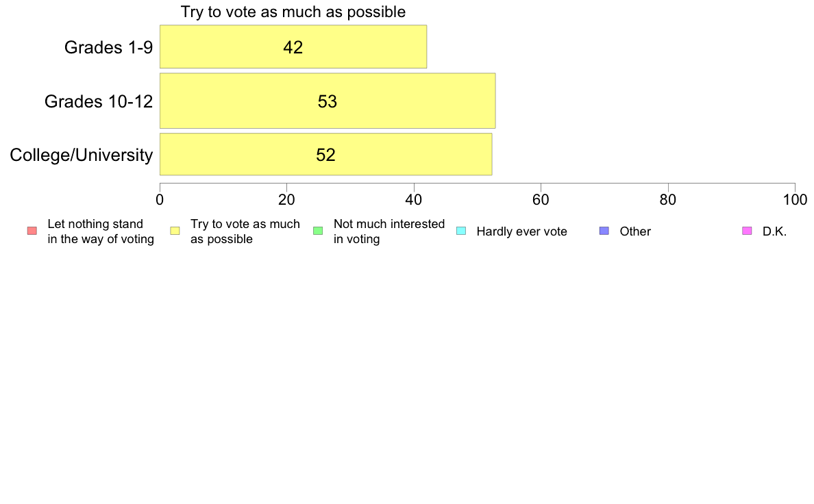Click the magenta 'D.K.' legend swatch
814x504 pixels.
pyautogui.click(x=747, y=231)
